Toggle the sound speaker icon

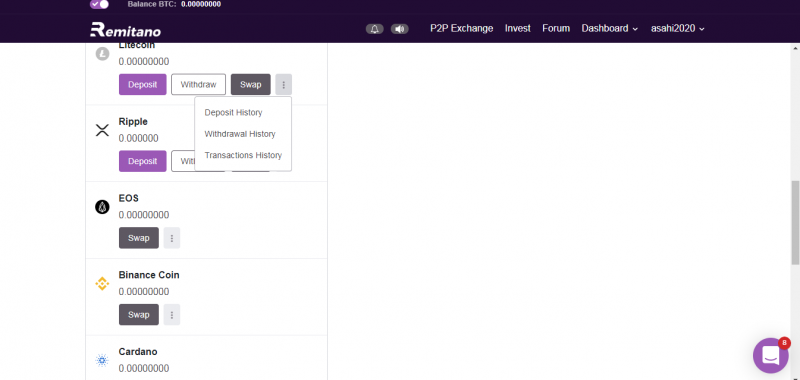click(399, 29)
